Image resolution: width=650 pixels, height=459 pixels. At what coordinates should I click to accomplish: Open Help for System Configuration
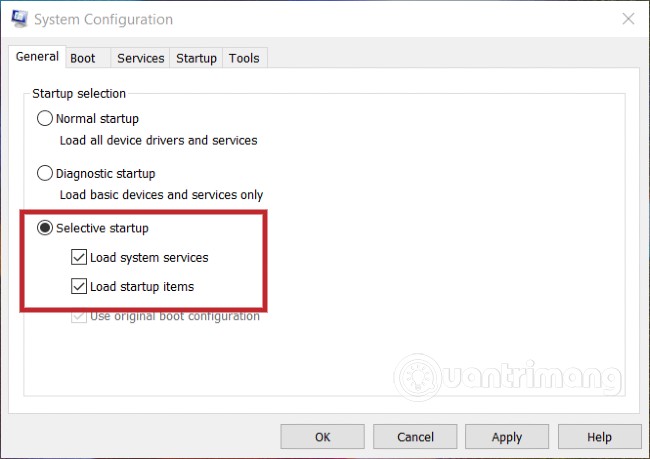599,437
